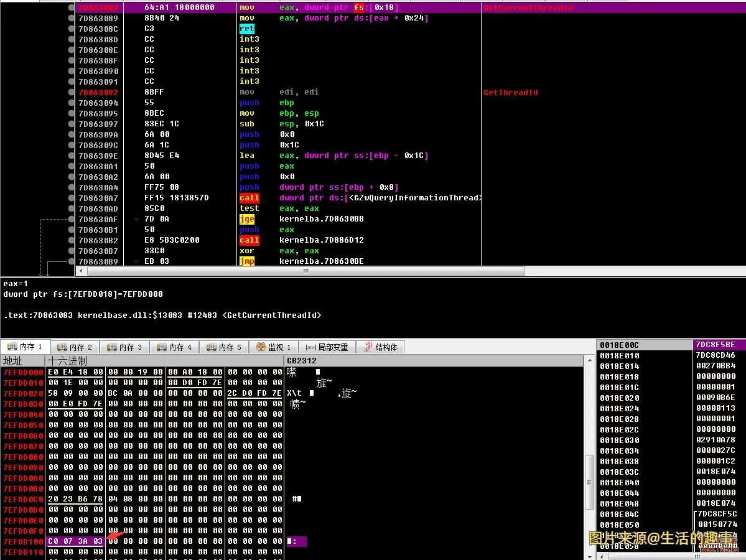The width and height of the screenshot is (746, 560).
Task: Select stack entry at address 0018E00C
Action: click(x=619, y=345)
